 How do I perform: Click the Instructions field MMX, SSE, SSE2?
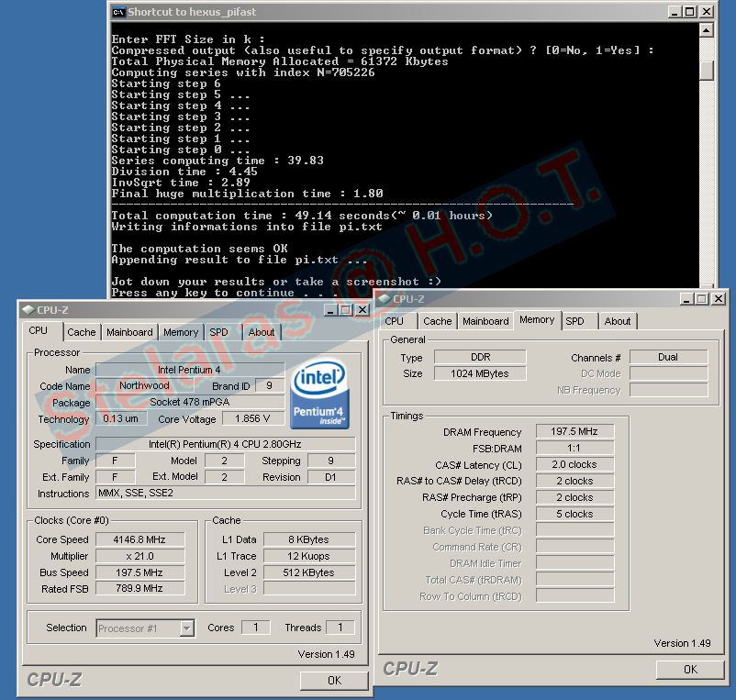[x=226, y=493]
